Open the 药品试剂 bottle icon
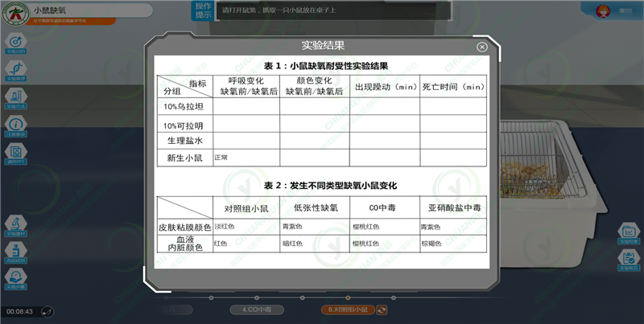 [x=16, y=252]
